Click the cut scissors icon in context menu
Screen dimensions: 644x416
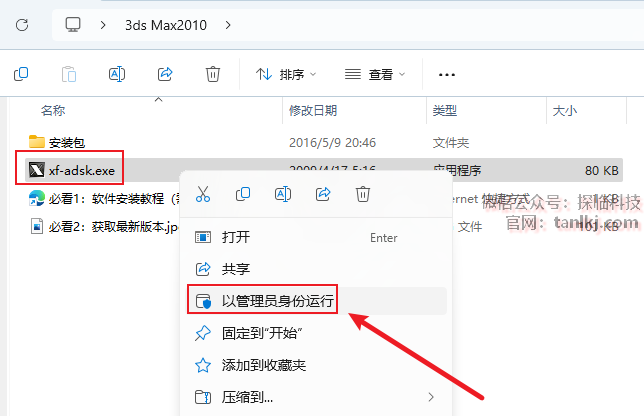203,194
